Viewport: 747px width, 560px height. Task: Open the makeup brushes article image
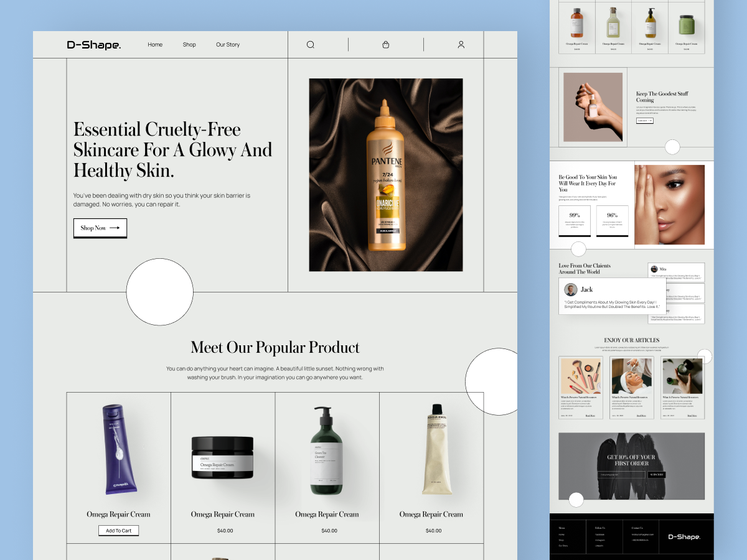[581, 376]
